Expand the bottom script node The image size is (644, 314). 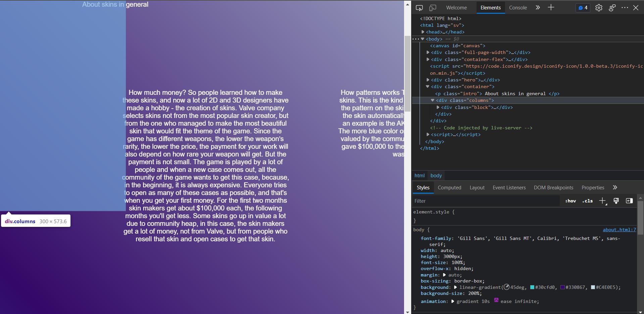tap(428, 135)
